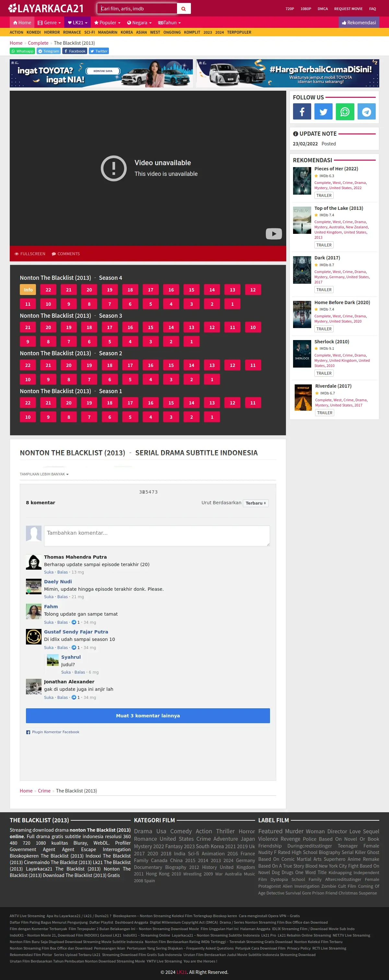Image resolution: width=389 pixels, height=980 pixels.
Task: Click TRAILER button for Top of the Lake
Action: pos(324,245)
